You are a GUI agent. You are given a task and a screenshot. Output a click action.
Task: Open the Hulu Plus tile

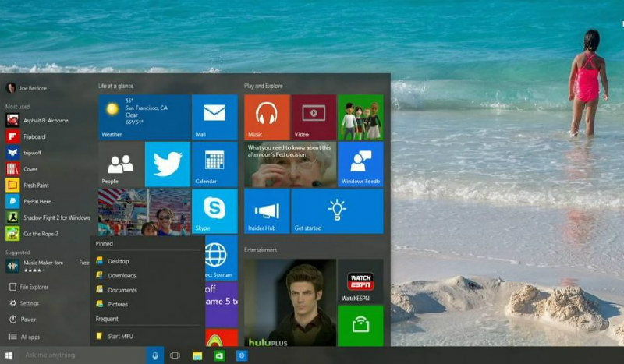290,302
